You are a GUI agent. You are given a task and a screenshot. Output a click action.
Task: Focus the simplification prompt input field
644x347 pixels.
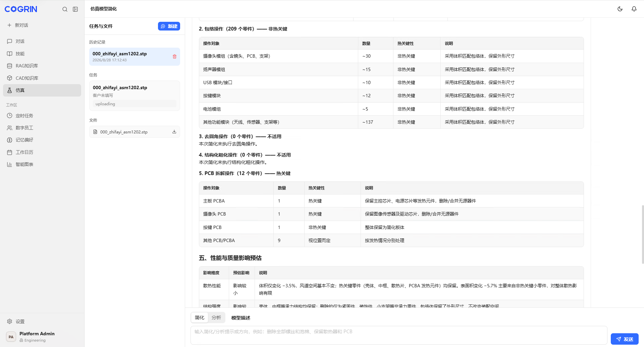point(399,335)
